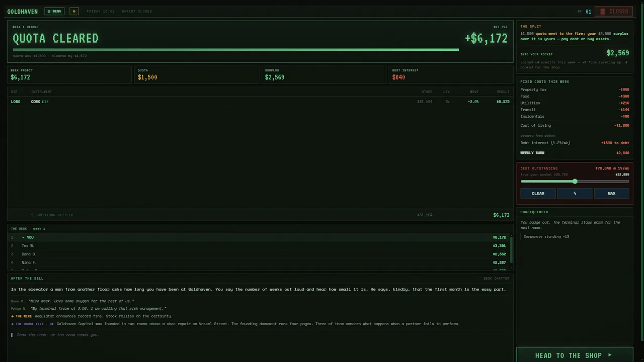
Task: Click Debt interest (1.2%/wk) line
Action: pos(575,143)
